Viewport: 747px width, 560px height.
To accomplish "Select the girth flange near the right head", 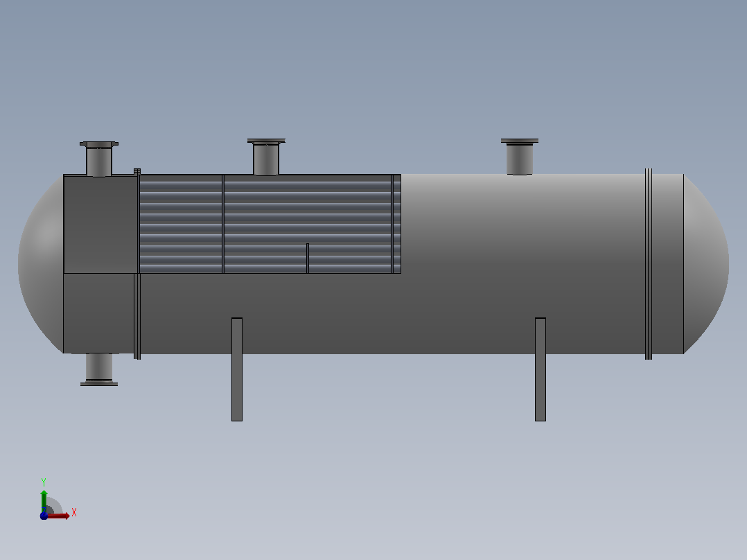I will [649, 264].
